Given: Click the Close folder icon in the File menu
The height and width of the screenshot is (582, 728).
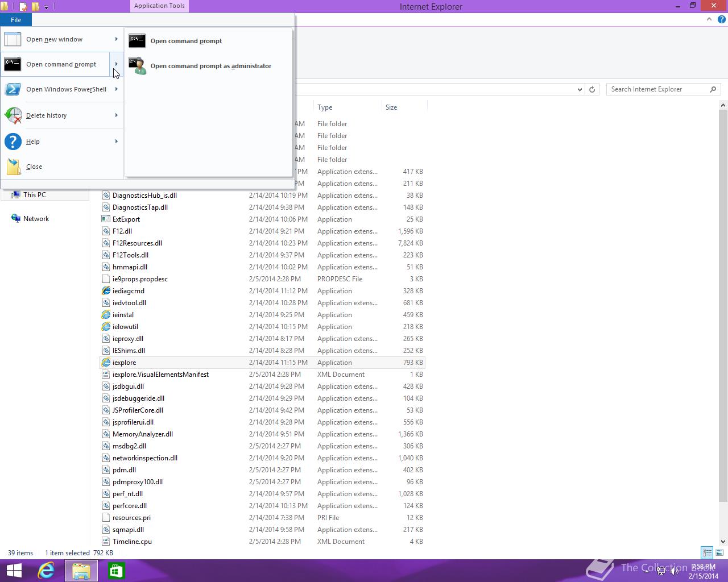Looking at the screenshot, I should coord(14,167).
